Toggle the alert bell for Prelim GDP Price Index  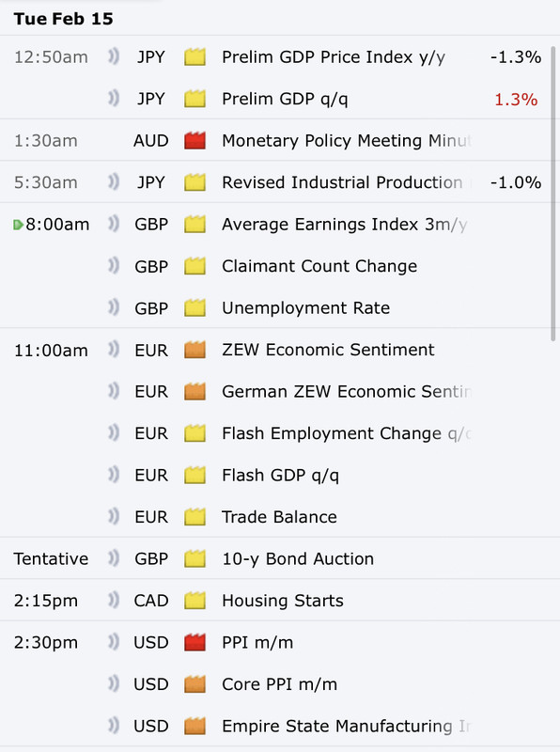[113, 56]
